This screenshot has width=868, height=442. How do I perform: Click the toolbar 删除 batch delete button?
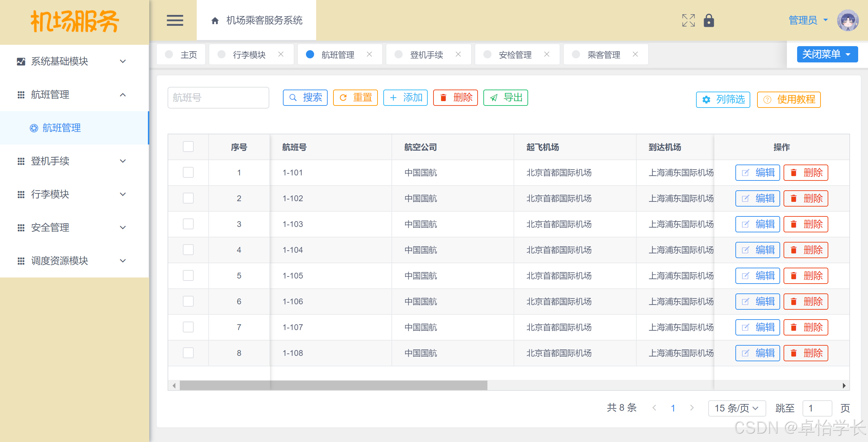pyautogui.click(x=456, y=98)
